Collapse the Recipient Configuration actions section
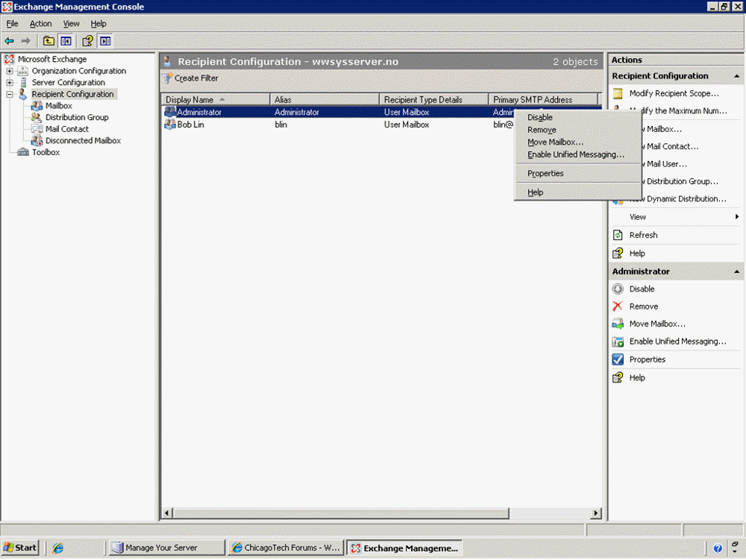The height and width of the screenshot is (560, 746). click(736, 76)
